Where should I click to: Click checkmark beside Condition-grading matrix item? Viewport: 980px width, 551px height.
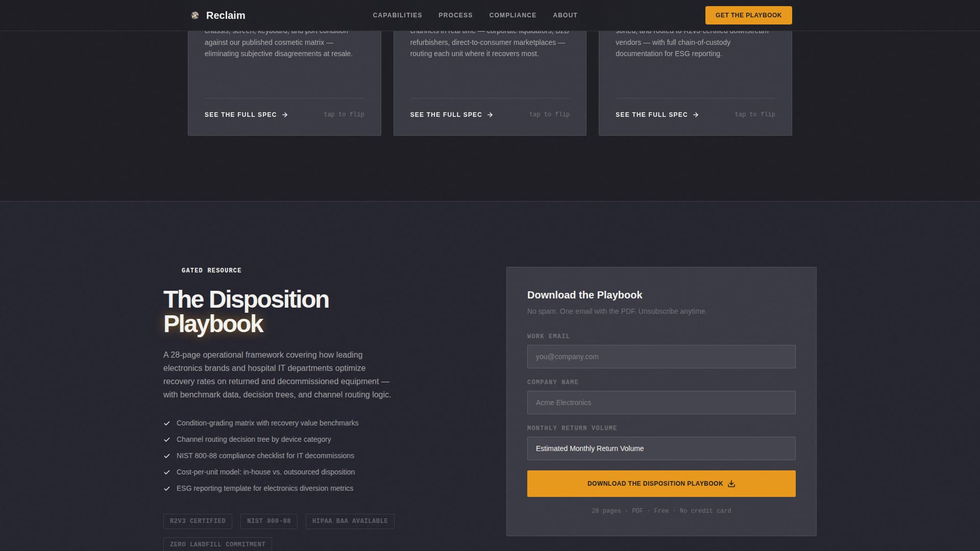coord(166,423)
